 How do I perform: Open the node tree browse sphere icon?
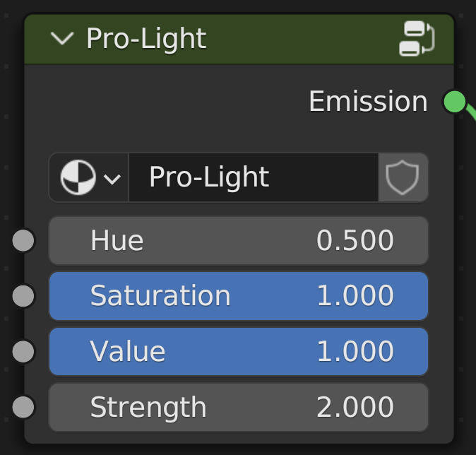click(x=78, y=177)
